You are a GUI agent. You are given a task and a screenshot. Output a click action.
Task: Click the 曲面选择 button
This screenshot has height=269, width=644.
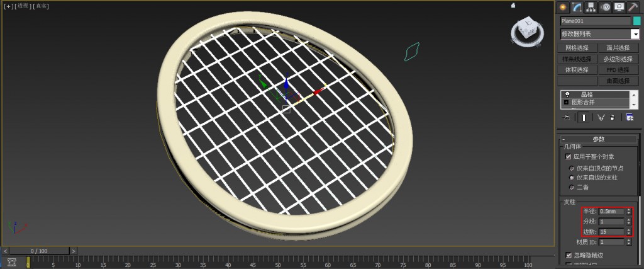coord(618,81)
